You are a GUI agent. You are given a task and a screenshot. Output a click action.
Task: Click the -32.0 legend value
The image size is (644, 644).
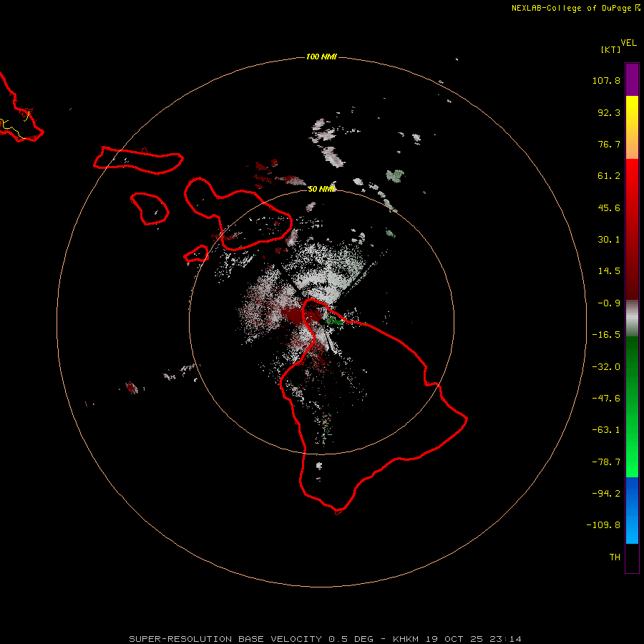pos(606,367)
